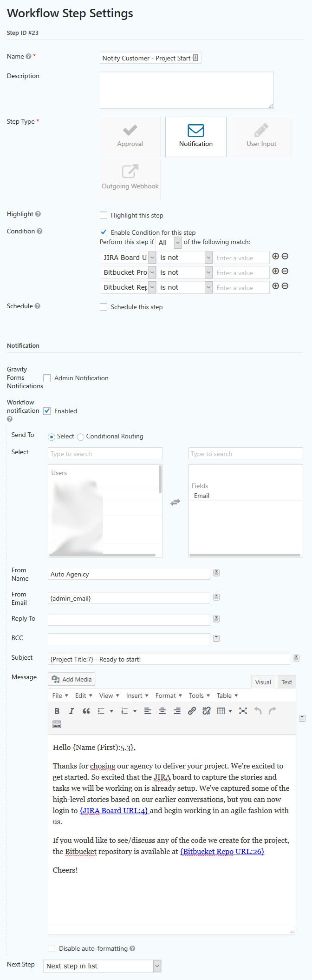
Task: Expand the All/Any condition match dropdown
Action: tap(169, 243)
